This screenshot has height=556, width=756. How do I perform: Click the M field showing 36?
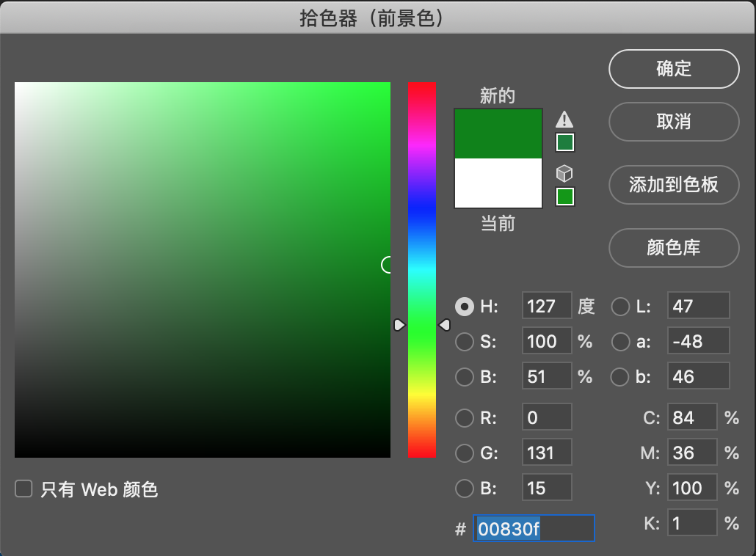pos(692,452)
